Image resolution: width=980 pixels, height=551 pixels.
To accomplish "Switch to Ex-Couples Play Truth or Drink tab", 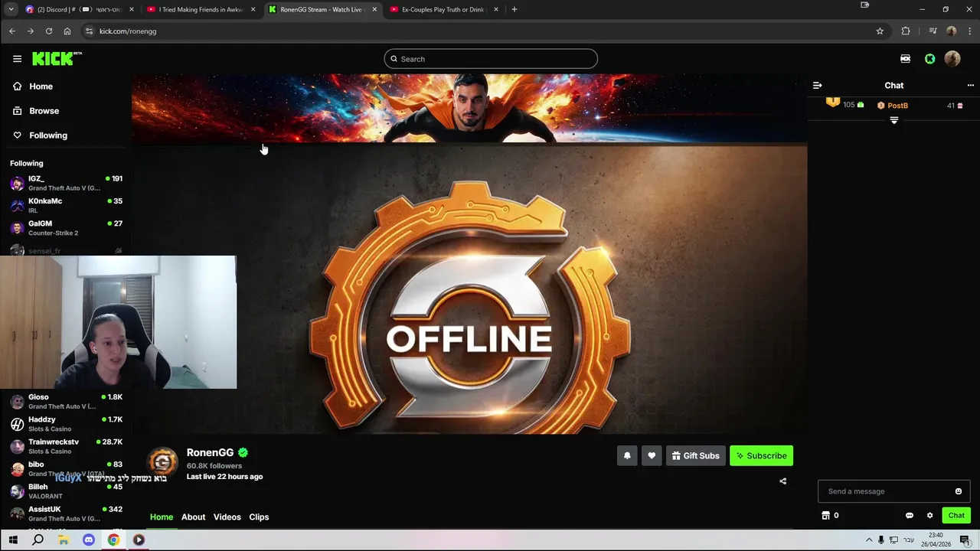I will (x=444, y=9).
